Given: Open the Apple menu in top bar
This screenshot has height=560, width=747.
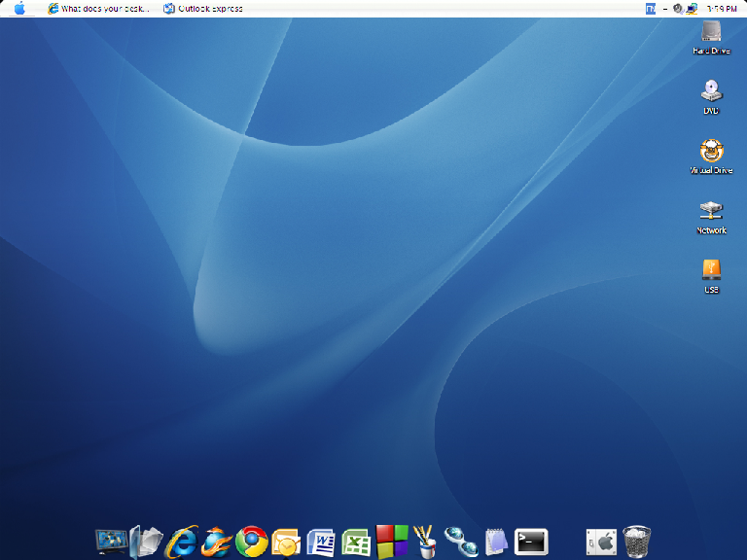Looking at the screenshot, I should pos(18,9).
